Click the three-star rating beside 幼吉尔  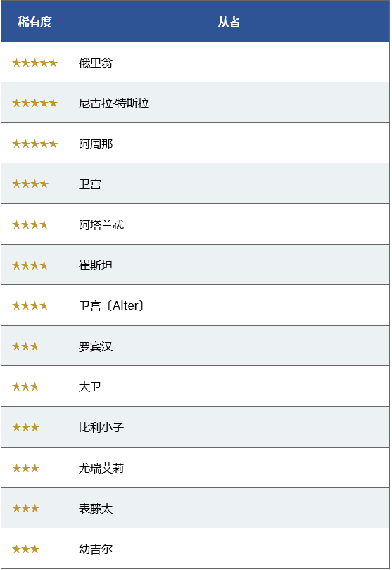pyautogui.click(x=25, y=549)
